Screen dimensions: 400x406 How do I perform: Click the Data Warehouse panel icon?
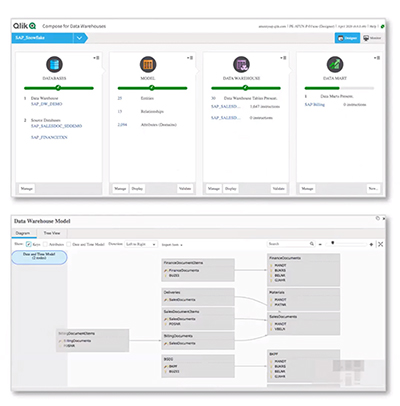[241, 64]
